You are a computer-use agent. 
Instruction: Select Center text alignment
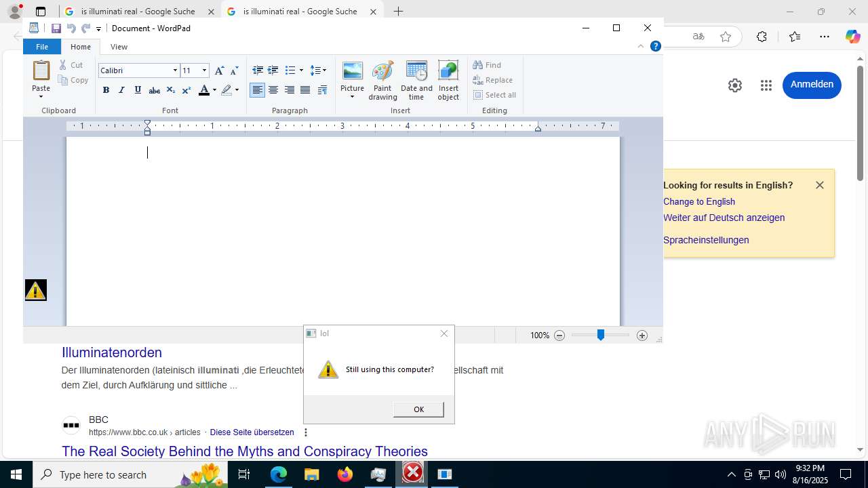(x=273, y=90)
